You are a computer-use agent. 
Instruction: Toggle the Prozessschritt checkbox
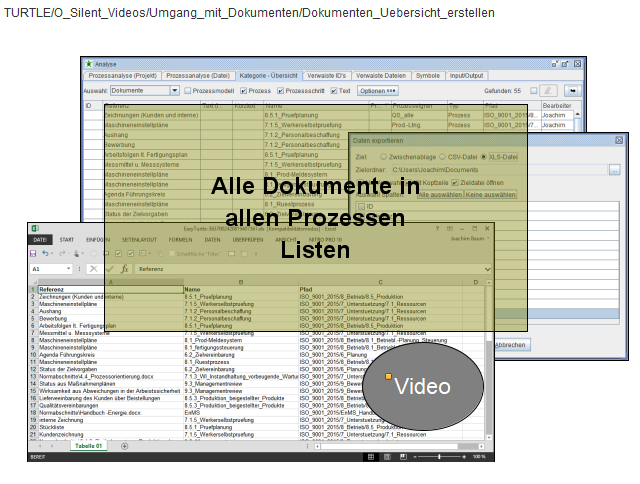(x=280, y=91)
